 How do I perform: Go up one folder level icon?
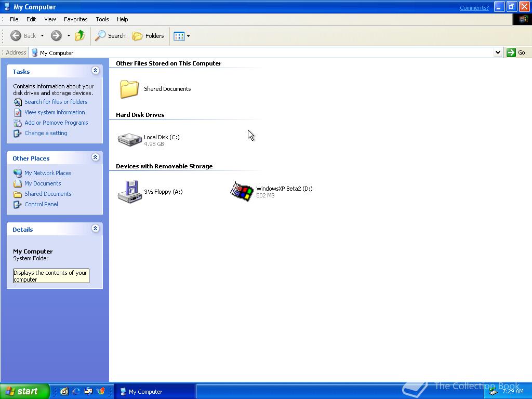80,35
